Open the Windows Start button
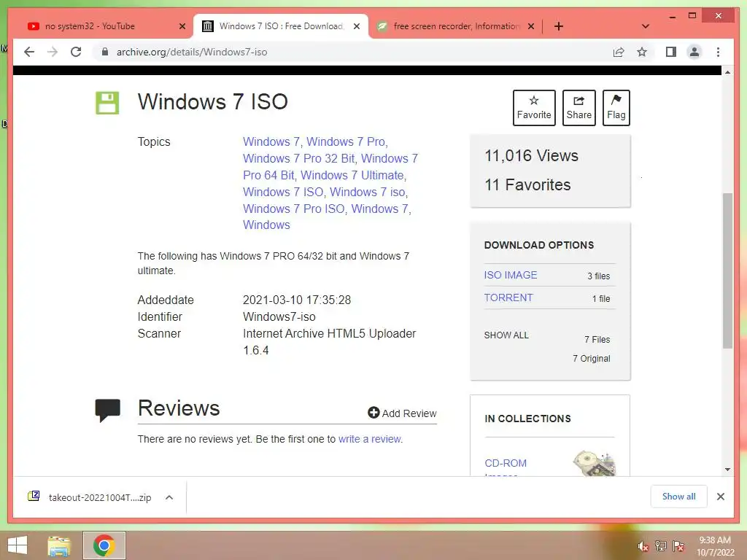The image size is (747, 560). (x=18, y=545)
